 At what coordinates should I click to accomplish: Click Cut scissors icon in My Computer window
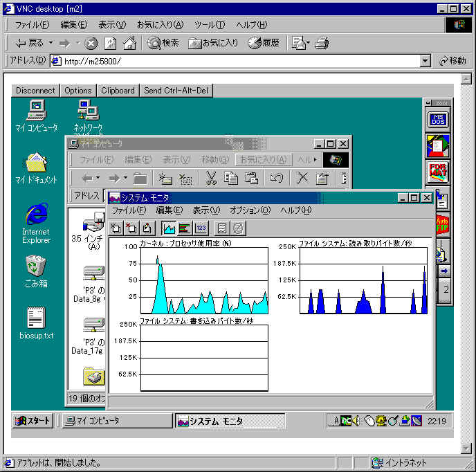(x=211, y=178)
